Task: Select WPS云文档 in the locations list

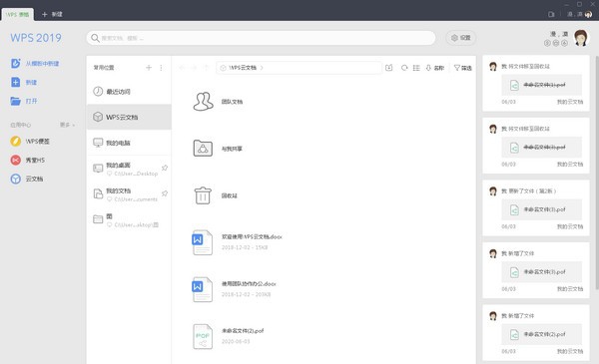Action: (x=129, y=117)
